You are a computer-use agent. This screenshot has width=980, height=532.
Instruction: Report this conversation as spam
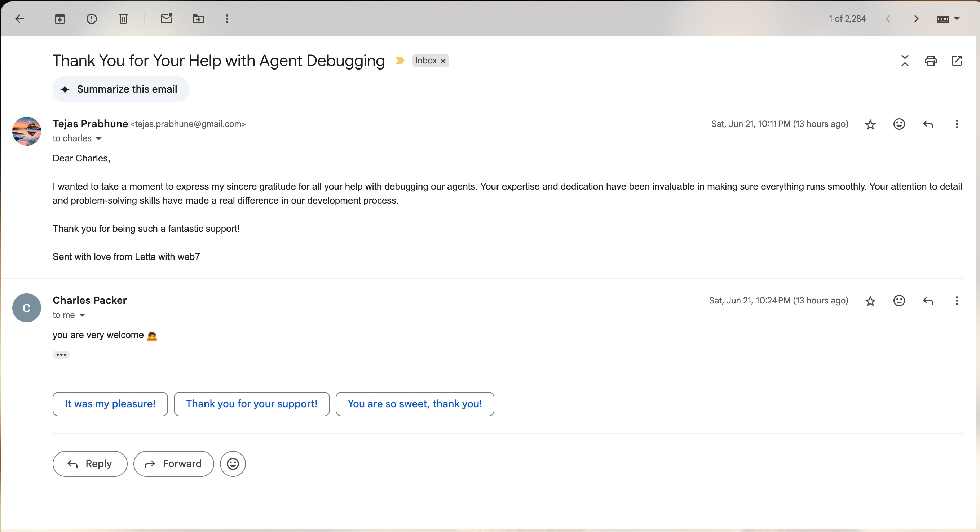(x=91, y=19)
